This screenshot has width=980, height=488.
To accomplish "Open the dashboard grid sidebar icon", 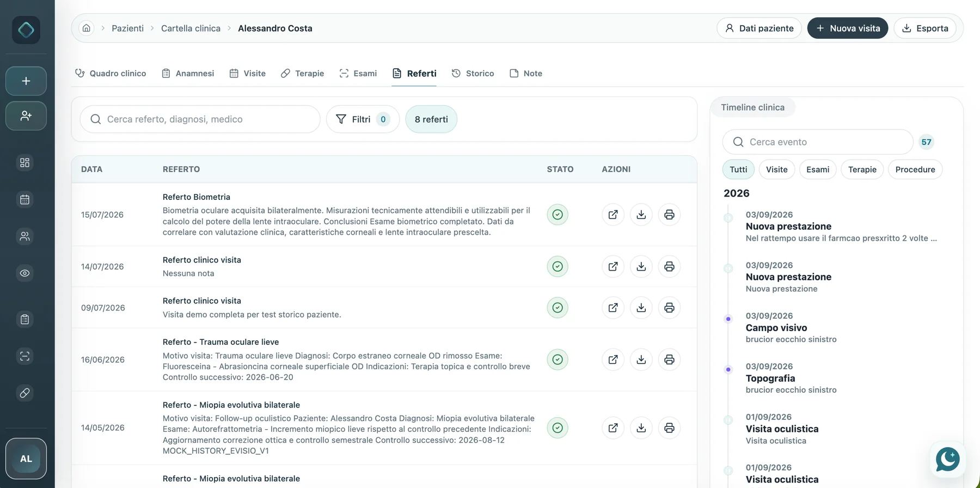I will click(25, 162).
